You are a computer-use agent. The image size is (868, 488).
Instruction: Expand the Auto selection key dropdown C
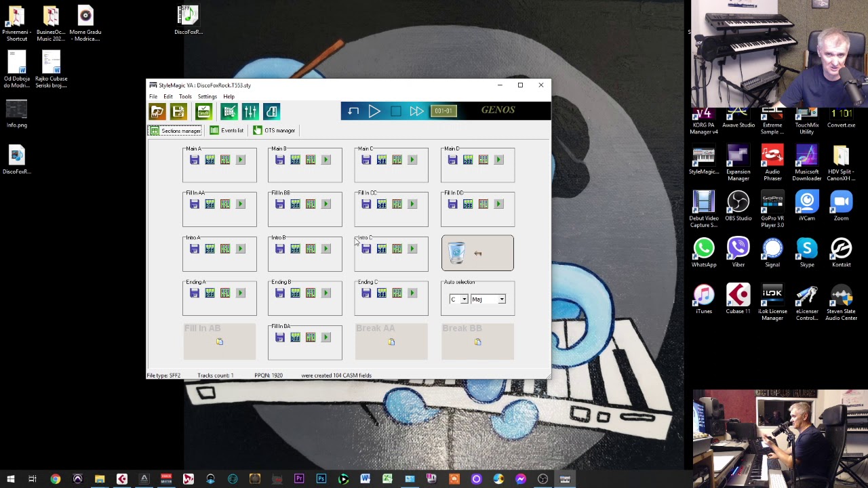464,300
